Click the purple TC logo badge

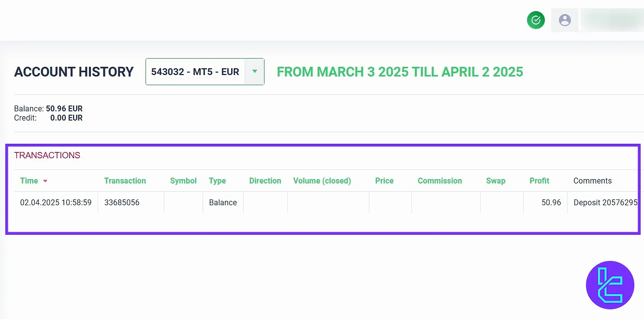[610, 285]
